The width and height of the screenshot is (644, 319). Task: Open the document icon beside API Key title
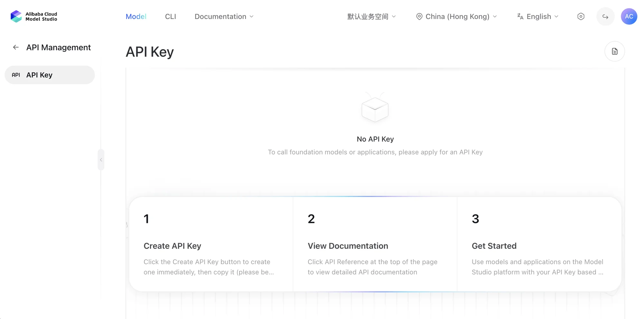[614, 51]
